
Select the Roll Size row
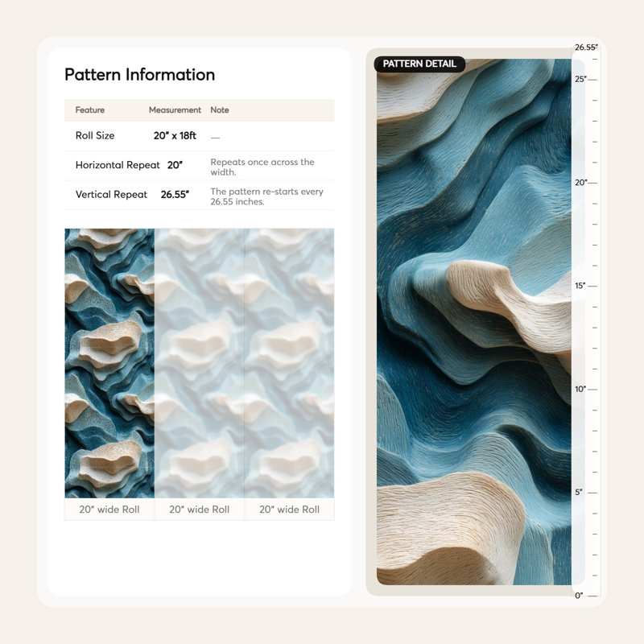tap(200, 136)
